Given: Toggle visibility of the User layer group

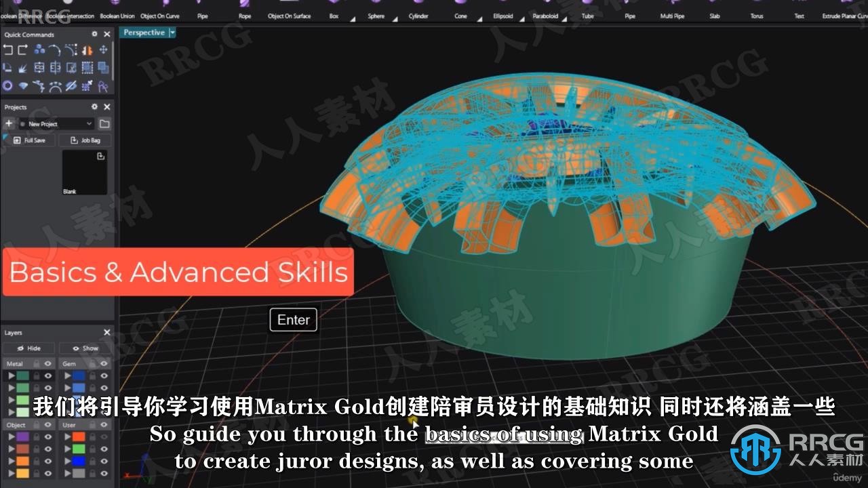Looking at the screenshot, I should 104,425.
